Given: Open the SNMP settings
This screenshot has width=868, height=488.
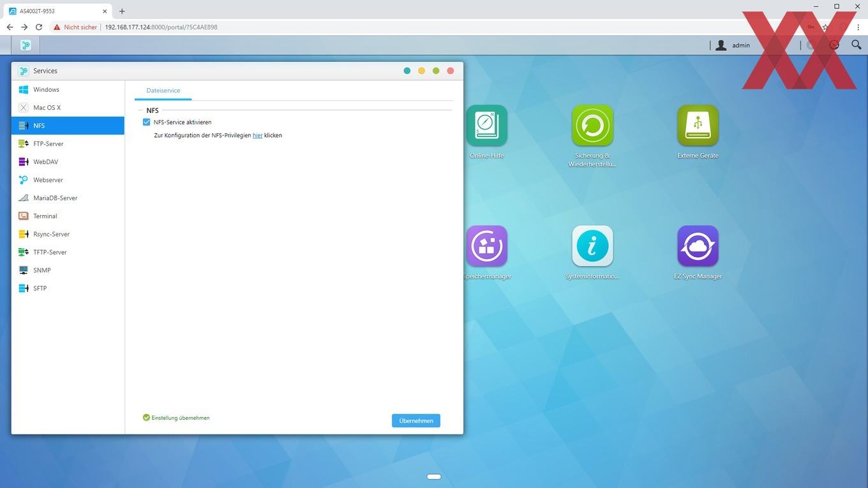Looking at the screenshot, I should click(68, 270).
